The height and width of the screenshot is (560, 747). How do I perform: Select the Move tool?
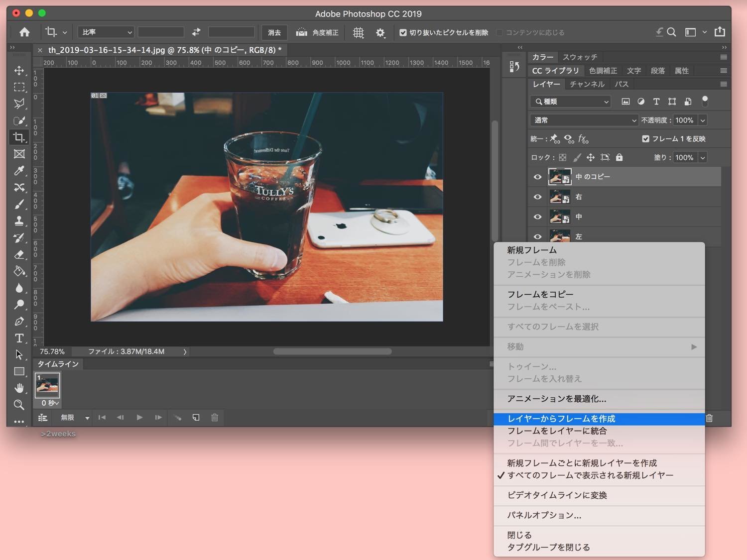(19, 70)
